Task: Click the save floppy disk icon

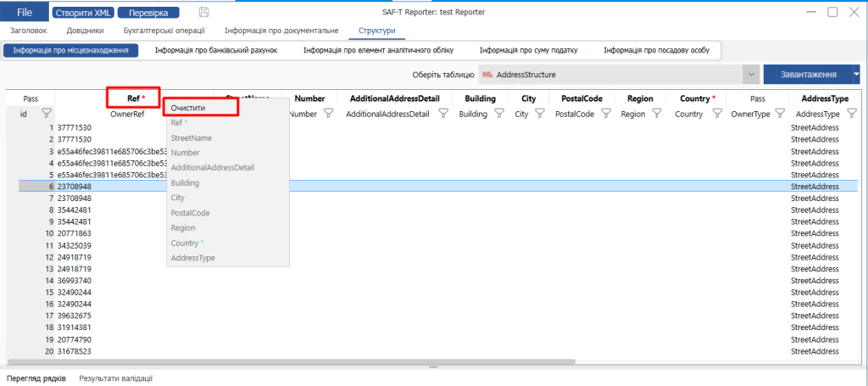Action: [203, 12]
